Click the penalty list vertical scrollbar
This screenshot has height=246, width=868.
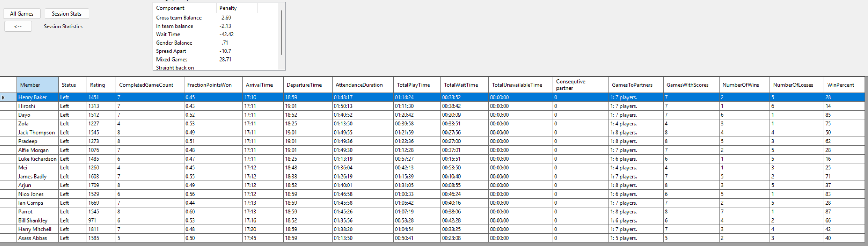click(x=281, y=32)
